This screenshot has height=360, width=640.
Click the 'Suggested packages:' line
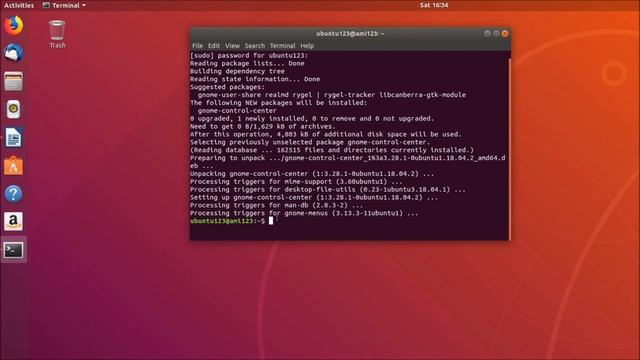[227, 87]
